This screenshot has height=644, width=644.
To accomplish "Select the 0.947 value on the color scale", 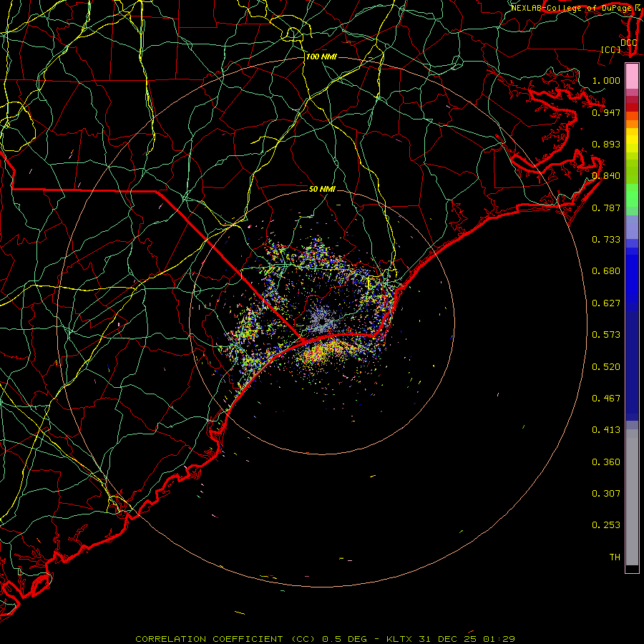I will tap(606, 112).
